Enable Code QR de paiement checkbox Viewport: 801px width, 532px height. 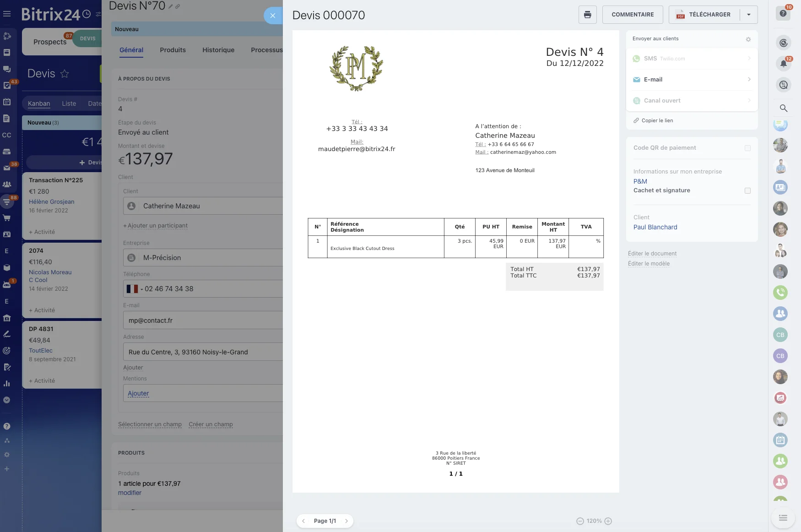(x=747, y=148)
